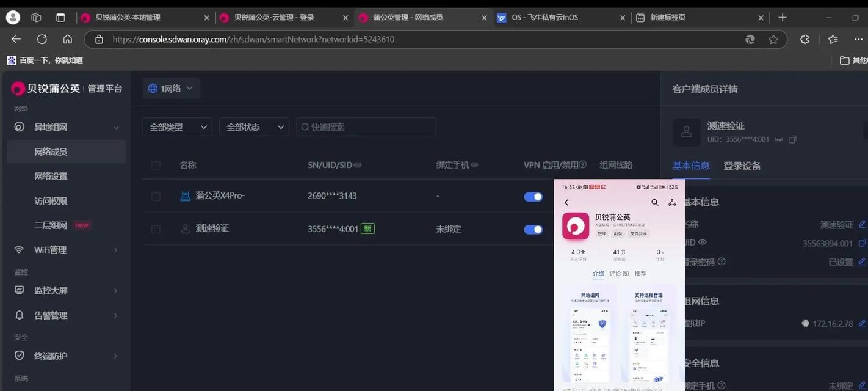Expand the 监控大屏 sidebar section
Screen dimensions: 868x391
[x=115, y=291]
